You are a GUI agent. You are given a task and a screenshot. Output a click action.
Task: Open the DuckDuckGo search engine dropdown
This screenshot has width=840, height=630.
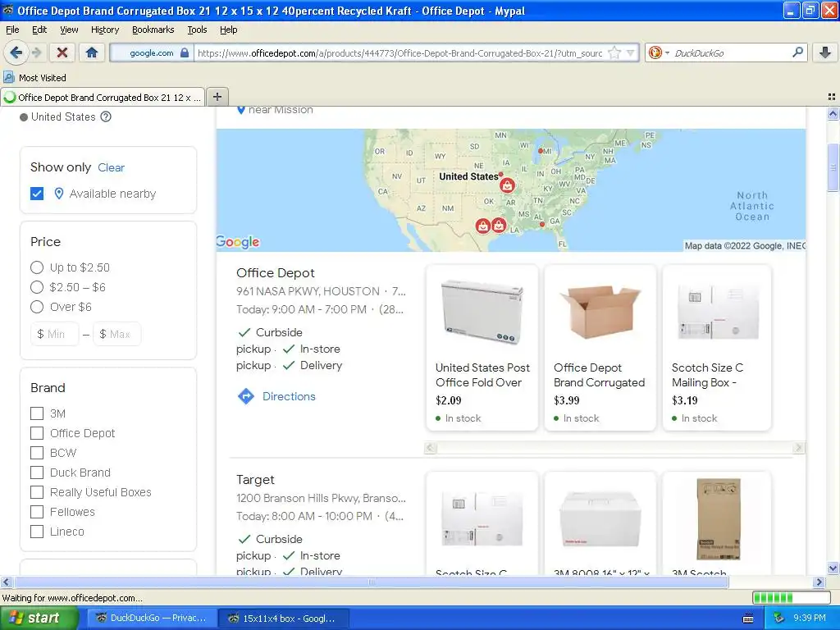[x=659, y=52]
